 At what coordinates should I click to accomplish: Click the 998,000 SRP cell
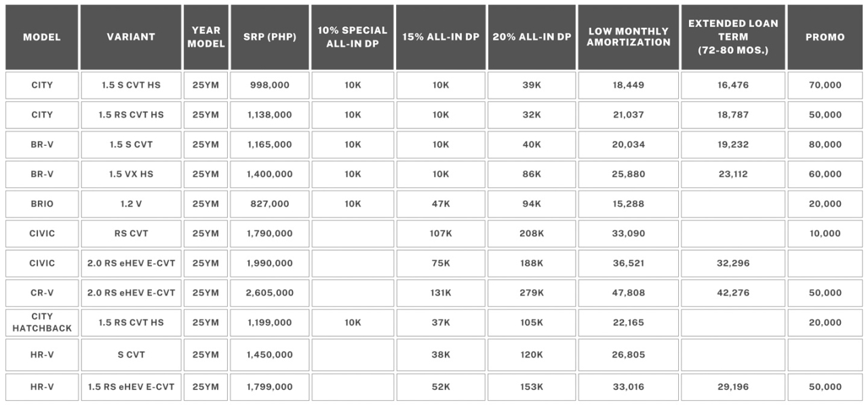(270, 85)
